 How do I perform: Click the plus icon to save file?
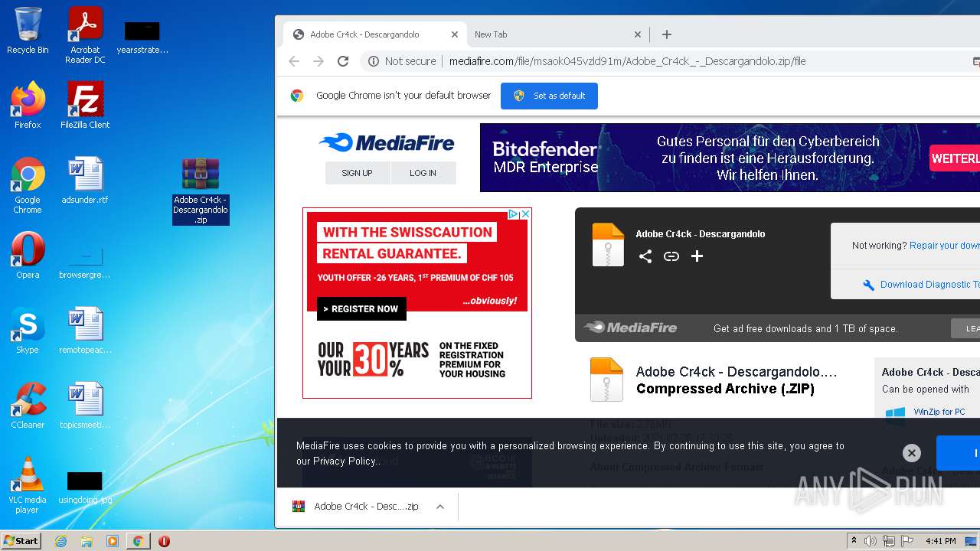697,256
